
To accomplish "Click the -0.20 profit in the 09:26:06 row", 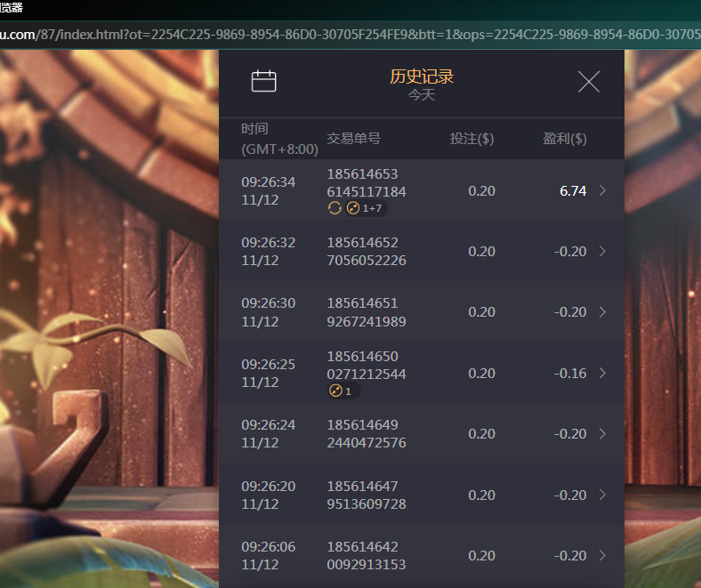I will [570, 556].
